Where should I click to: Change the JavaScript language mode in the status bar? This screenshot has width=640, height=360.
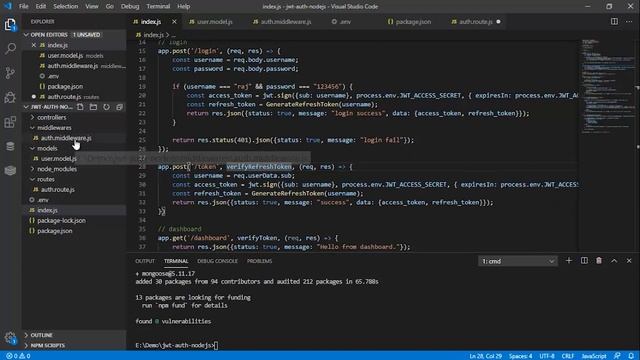(594, 356)
